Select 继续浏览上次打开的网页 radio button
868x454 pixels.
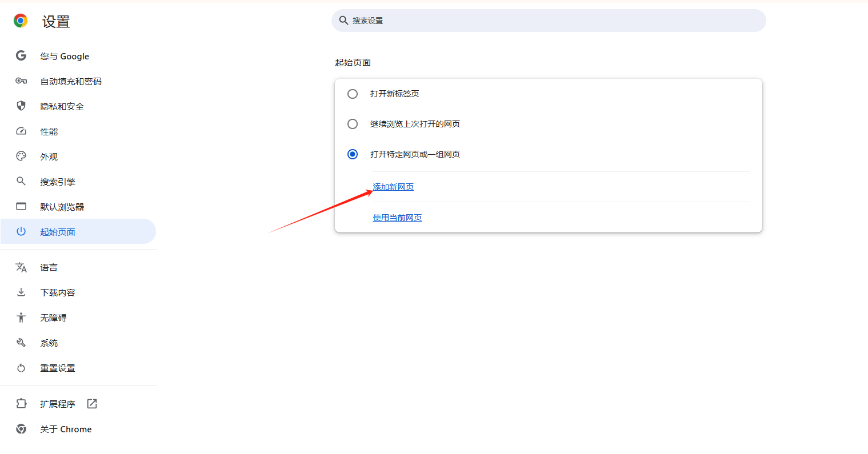[x=353, y=124]
